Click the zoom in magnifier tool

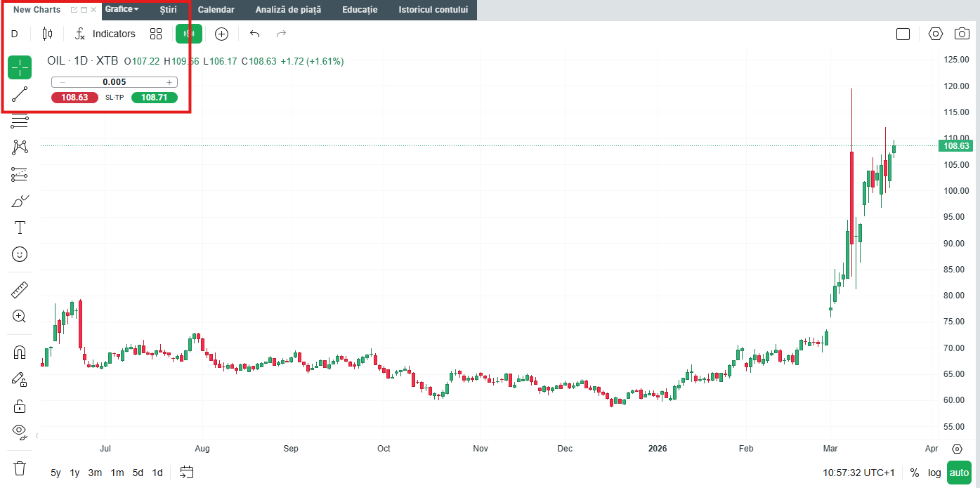tap(20, 317)
